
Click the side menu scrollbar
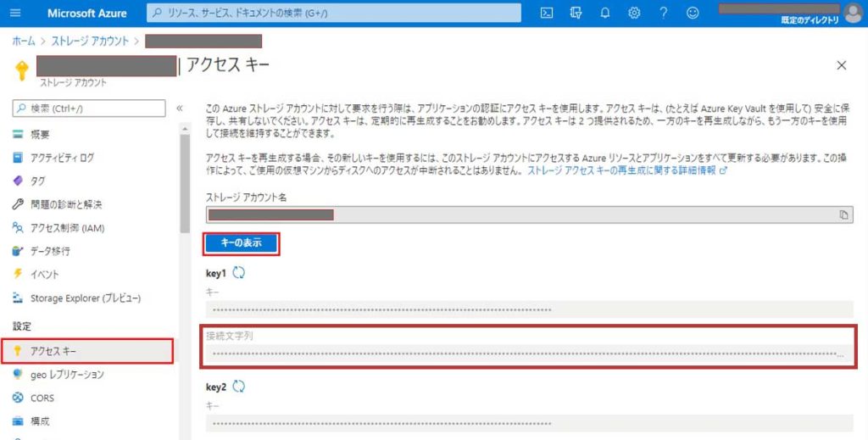click(185, 184)
